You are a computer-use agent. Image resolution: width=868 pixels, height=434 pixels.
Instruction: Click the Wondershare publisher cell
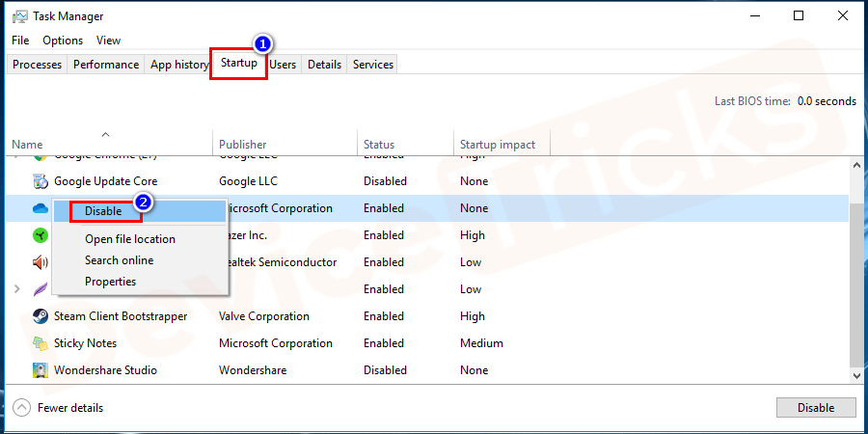(x=253, y=370)
